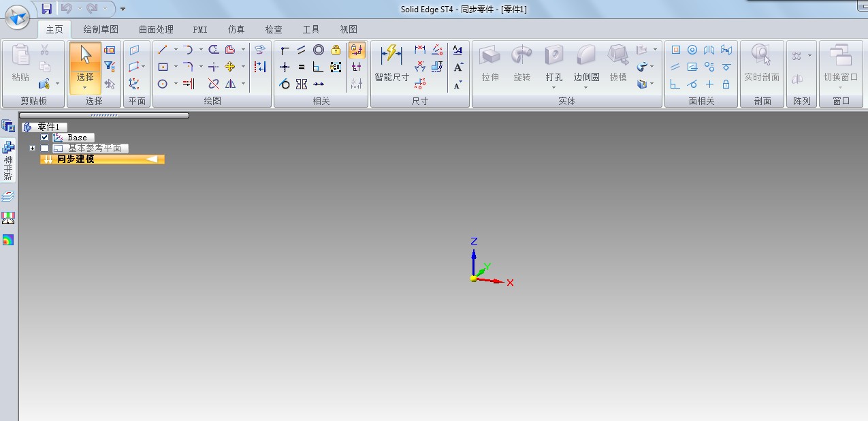Select the 零件1 root node in PathFinder

click(x=44, y=127)
